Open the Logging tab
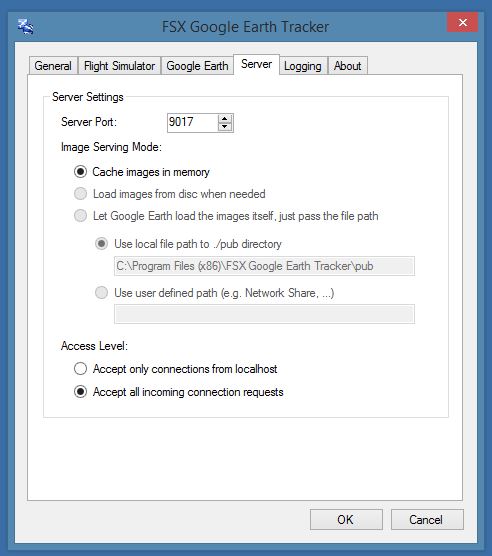Viewport: 492px width, 556px height. [x=303, y=66]
